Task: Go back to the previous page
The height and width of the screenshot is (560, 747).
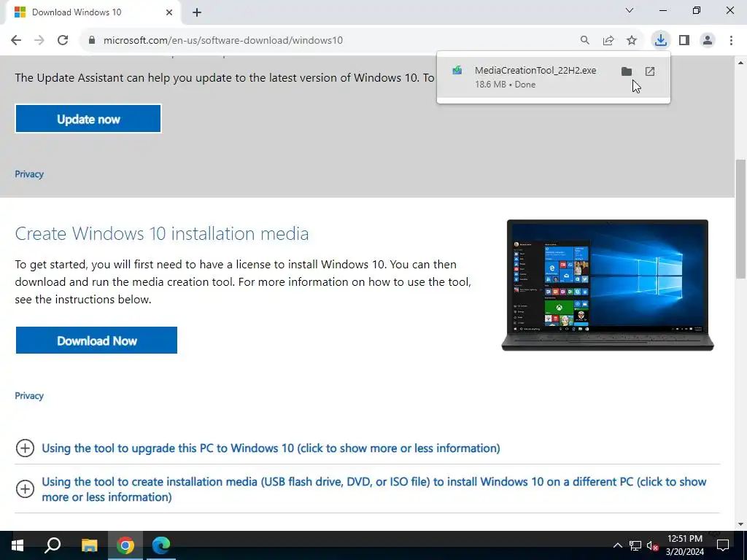Action: tap(16, 41)
